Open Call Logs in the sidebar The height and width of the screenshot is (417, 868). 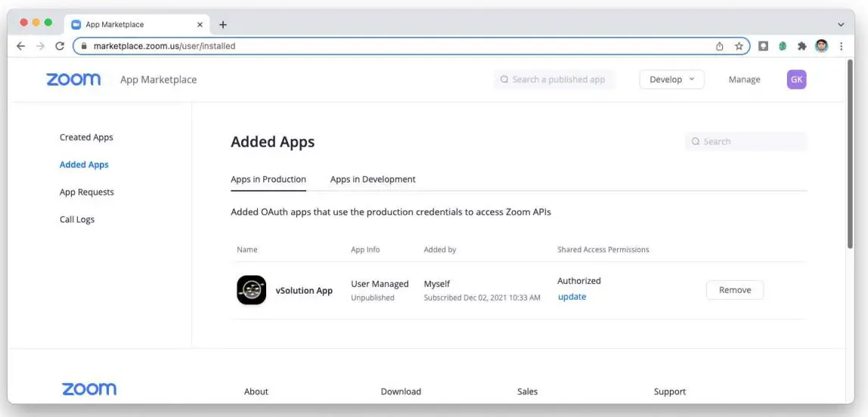77,219
